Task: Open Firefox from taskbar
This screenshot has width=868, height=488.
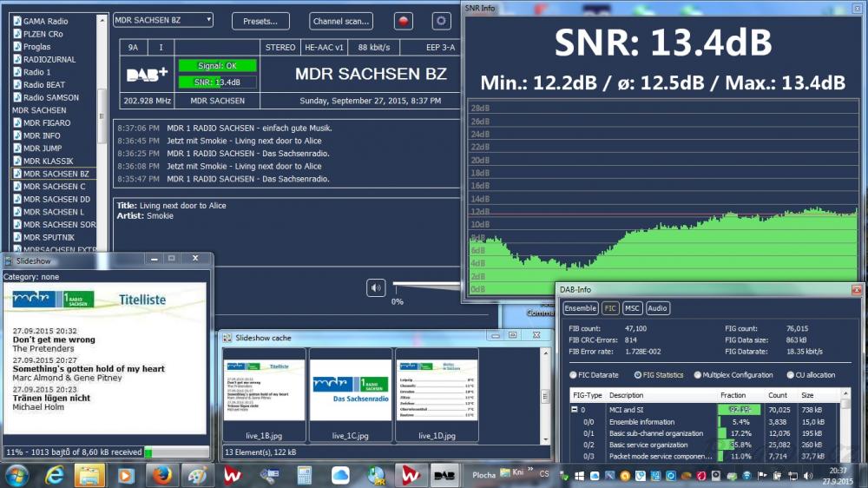Action: click(161, 476)
